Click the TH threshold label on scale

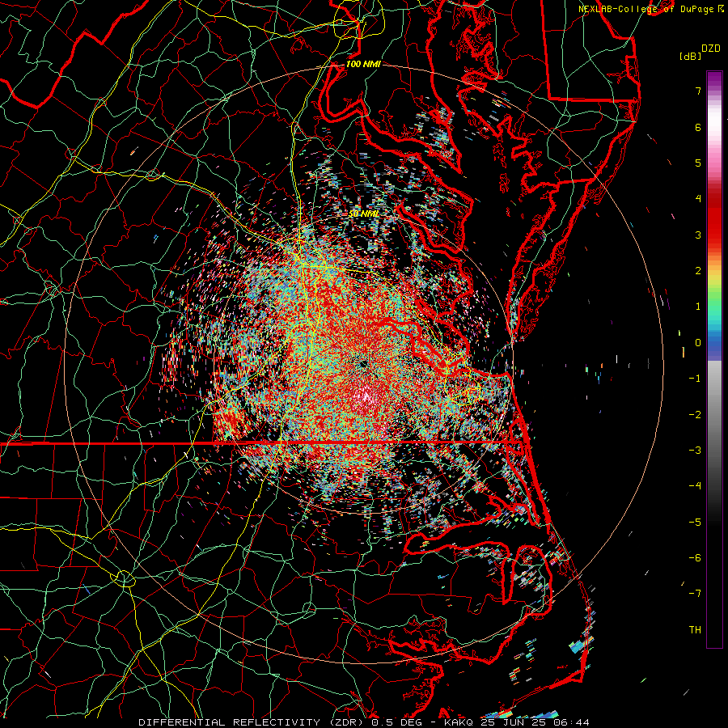pos(695,629)
